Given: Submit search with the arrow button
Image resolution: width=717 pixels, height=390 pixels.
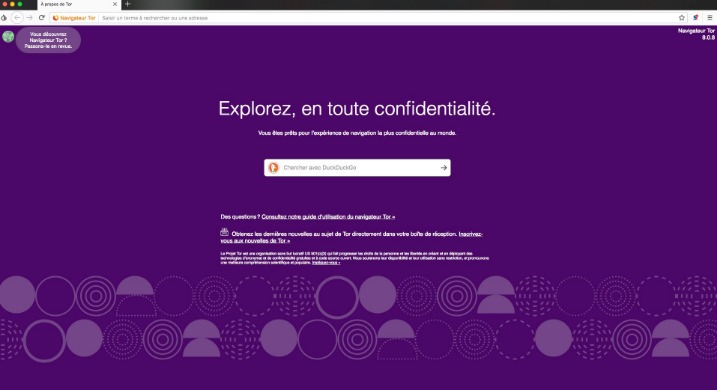Looking at the screenshot, I should click(444, 168).
